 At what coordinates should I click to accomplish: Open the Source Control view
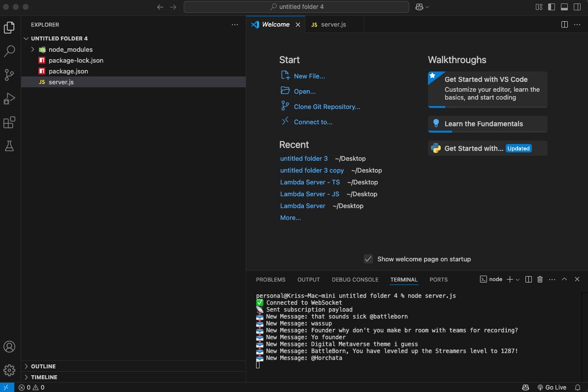click(x=9, y=75)
